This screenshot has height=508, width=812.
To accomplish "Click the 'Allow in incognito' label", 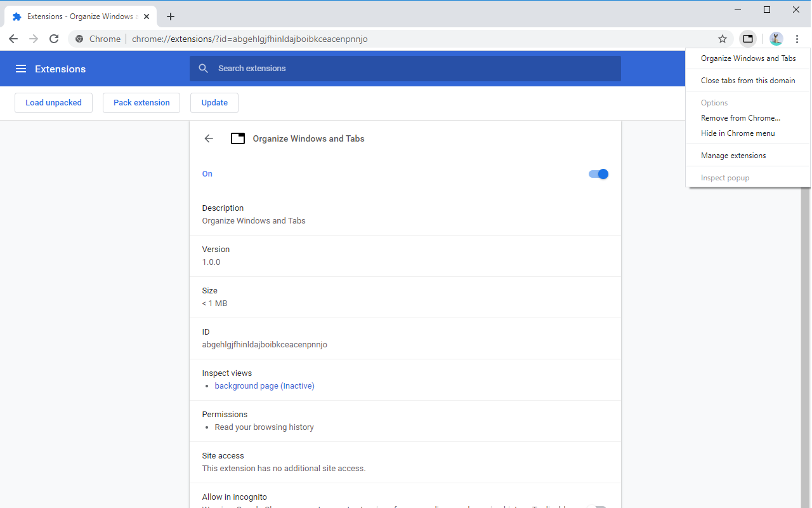I will (235, 497).
